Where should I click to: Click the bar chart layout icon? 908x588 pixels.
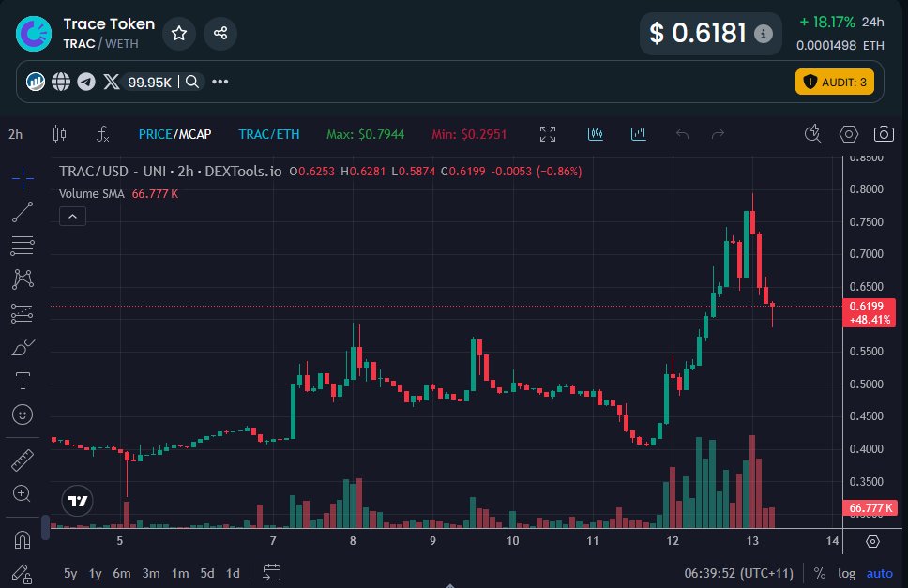(x=638, y=134)
